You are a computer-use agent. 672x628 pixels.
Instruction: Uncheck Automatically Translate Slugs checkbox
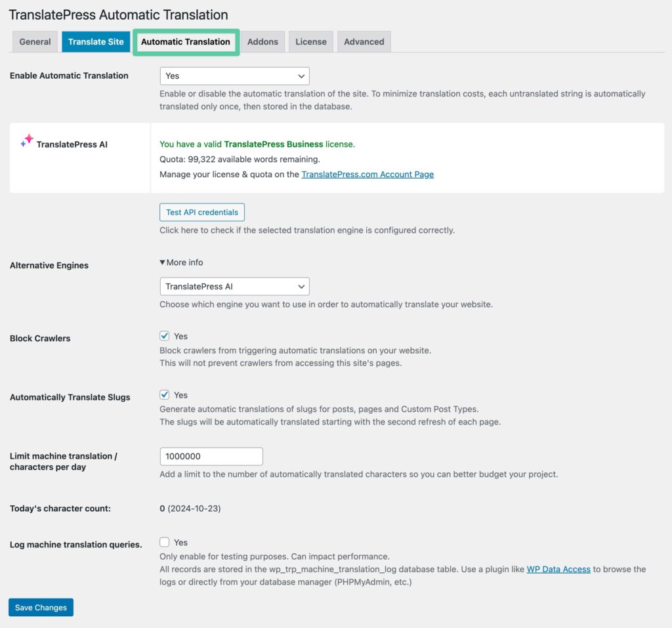point(164,394)
